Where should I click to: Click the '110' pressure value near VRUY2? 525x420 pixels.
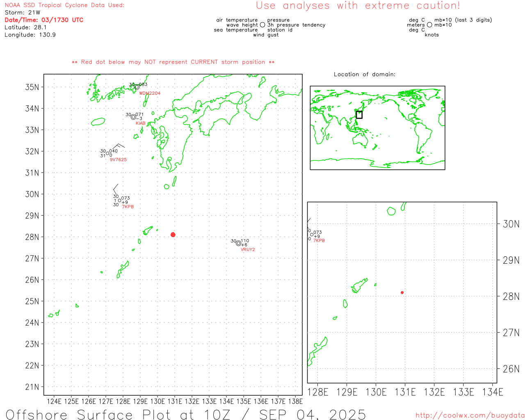245,241
